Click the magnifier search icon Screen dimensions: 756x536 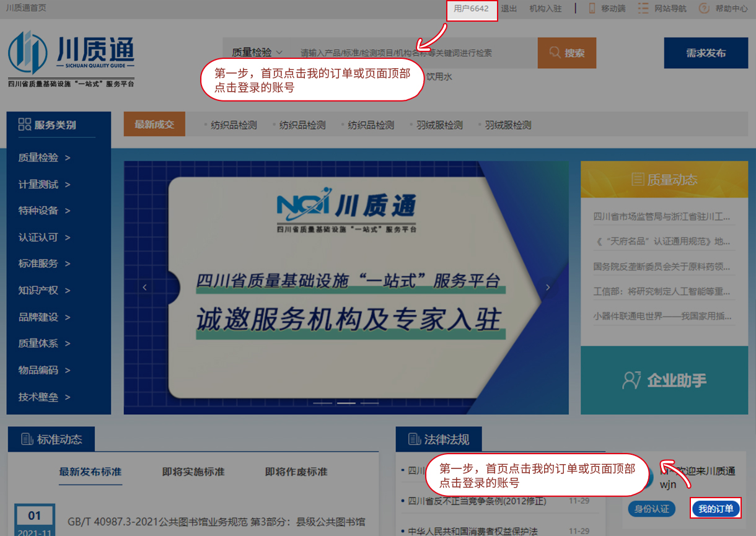[x=555, y=53]
